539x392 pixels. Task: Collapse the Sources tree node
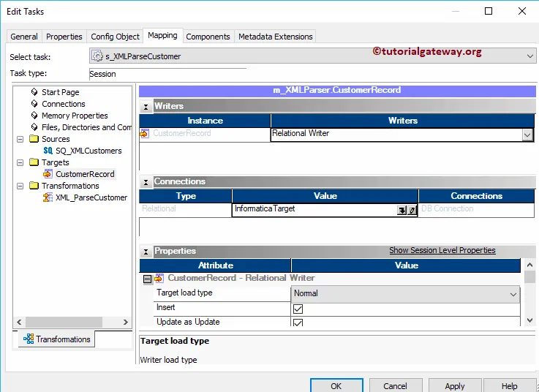[20, 139]
